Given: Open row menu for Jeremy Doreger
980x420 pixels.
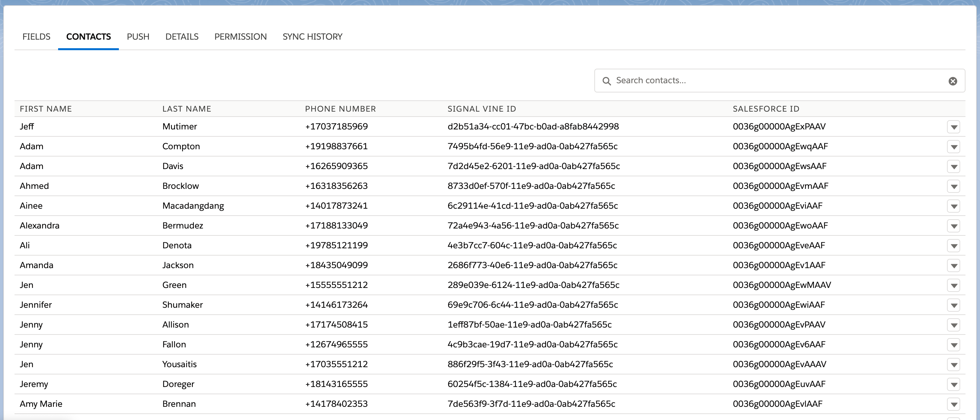Looking at the screenshot, I should [953, 384].
